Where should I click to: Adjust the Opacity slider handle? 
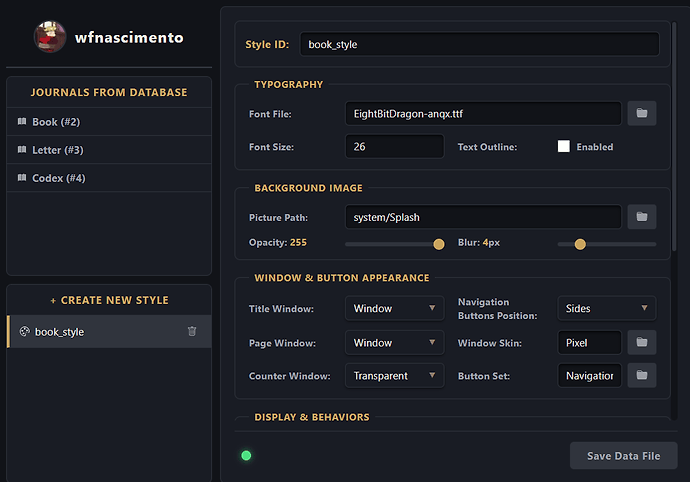[x=439, y=244]
